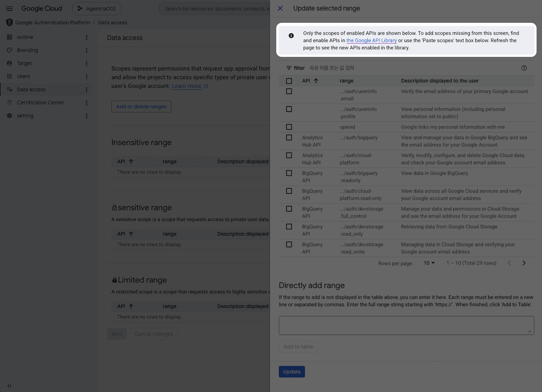The image size is (542, 392).
Task: Open the main hamburger navigation menu
Action: 9,8
